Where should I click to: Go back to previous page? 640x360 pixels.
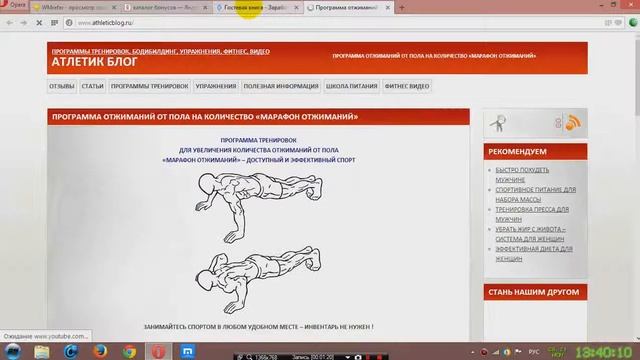tap(9, 23)
